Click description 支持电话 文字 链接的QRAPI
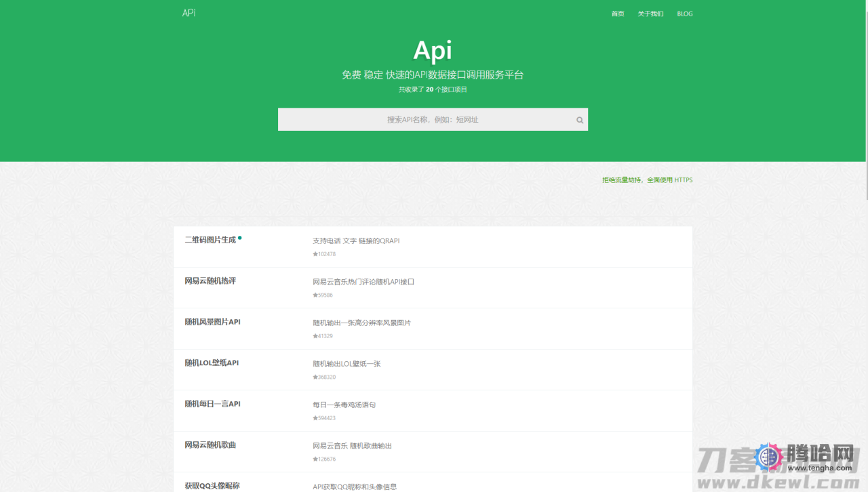 tap(356, 241)
